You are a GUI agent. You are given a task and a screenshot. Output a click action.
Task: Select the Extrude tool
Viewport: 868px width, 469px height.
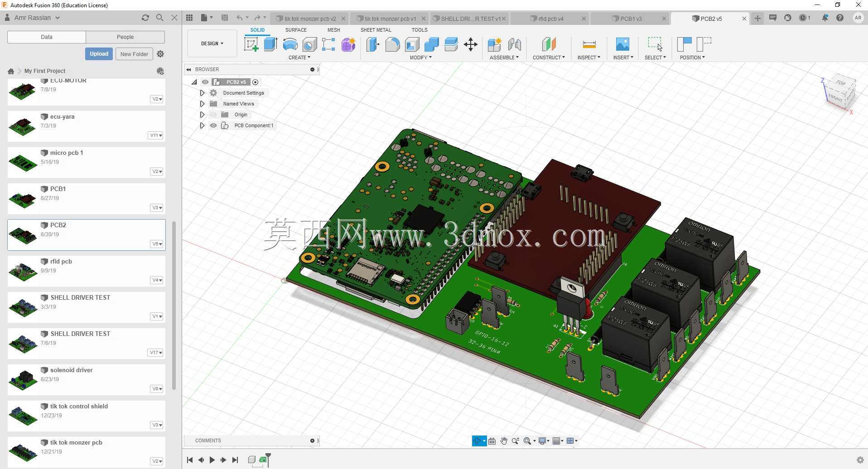tap(270, 44)
